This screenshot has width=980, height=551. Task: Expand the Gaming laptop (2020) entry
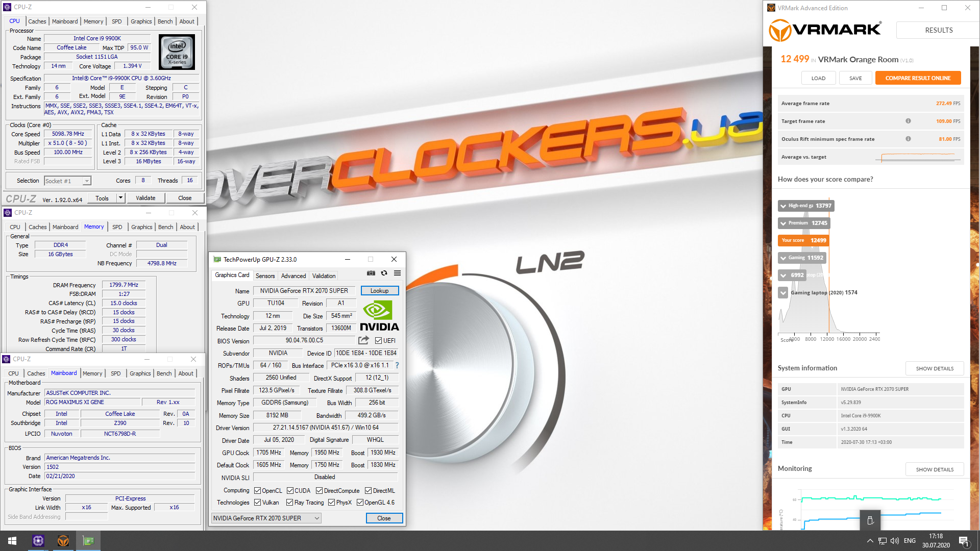click(x=783, y=293)
